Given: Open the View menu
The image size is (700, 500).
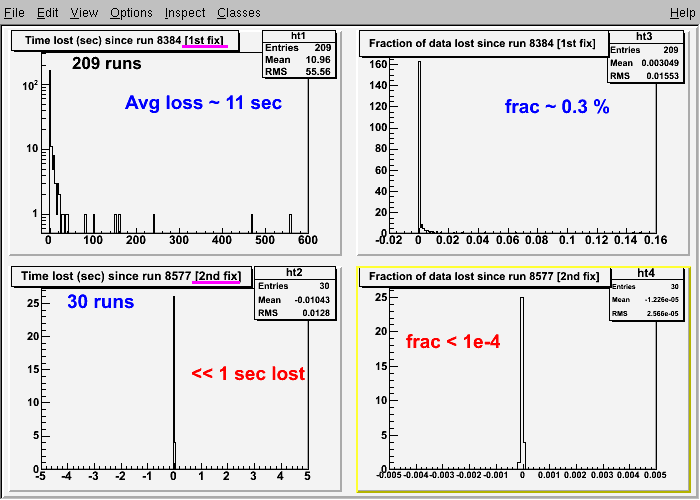Looking at the screenshot, I should (x=84, y=13).
